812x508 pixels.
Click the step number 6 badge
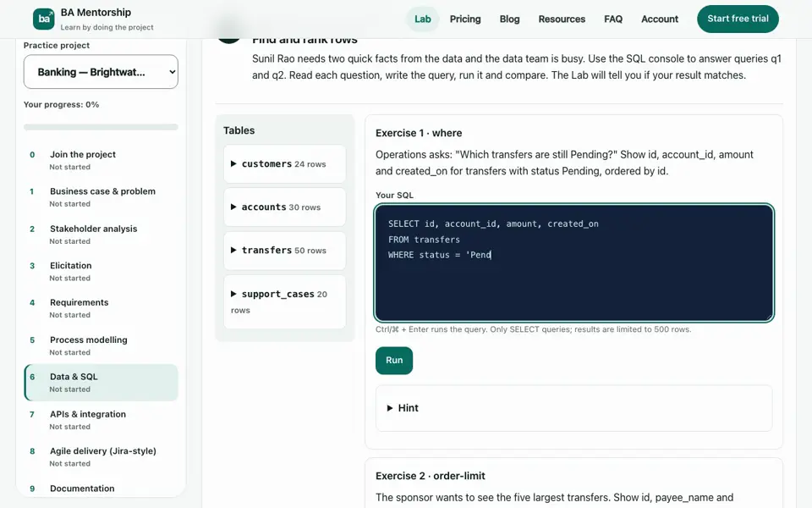click(x=32, y=377)
